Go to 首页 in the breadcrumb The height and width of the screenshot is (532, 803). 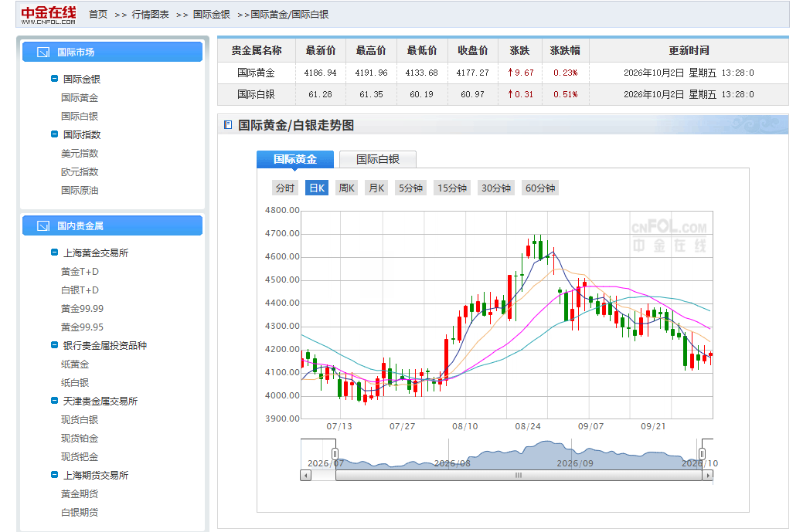98,15
